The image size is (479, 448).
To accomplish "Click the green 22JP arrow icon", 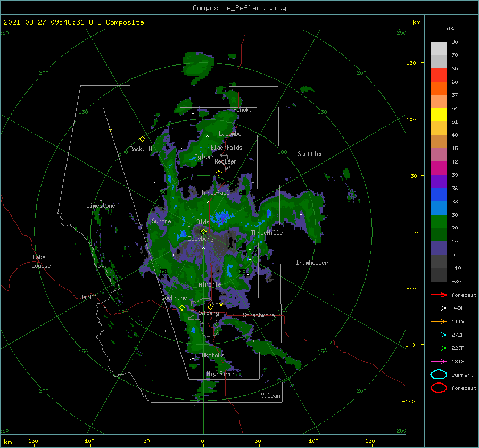I will [x=439, y=348].
